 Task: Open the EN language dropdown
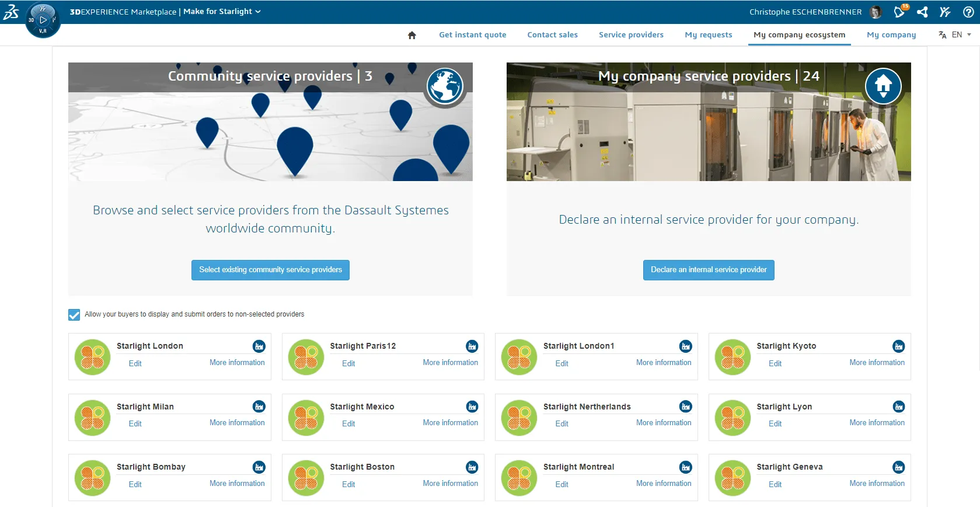tap(961, 35)
